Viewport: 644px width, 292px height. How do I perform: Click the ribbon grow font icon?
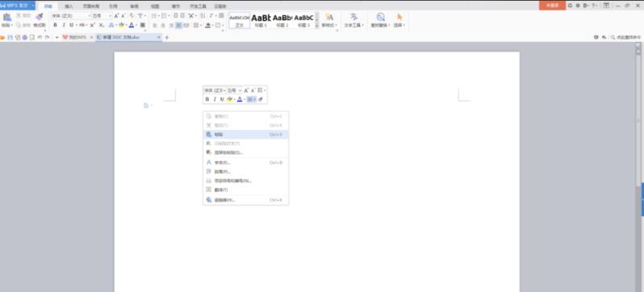coord(116,15)
